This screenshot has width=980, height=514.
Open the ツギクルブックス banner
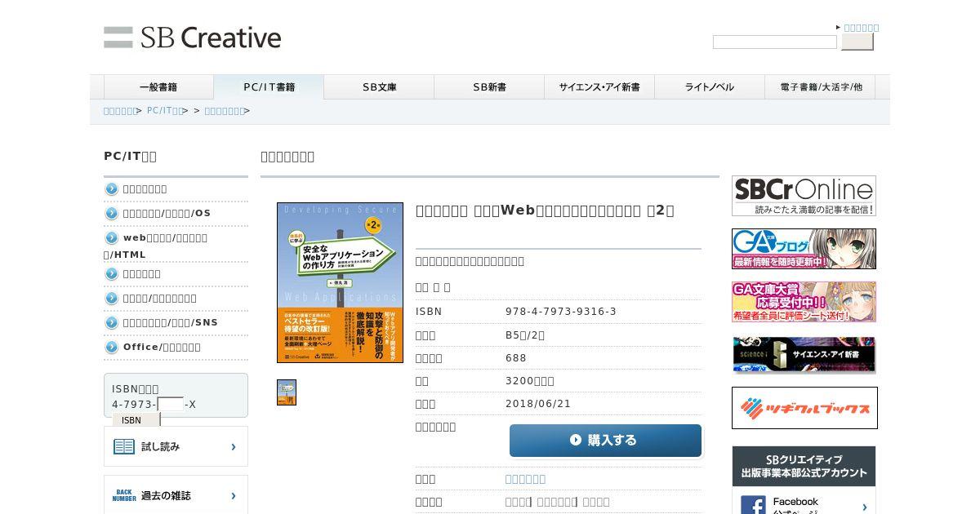click(804, 408)
